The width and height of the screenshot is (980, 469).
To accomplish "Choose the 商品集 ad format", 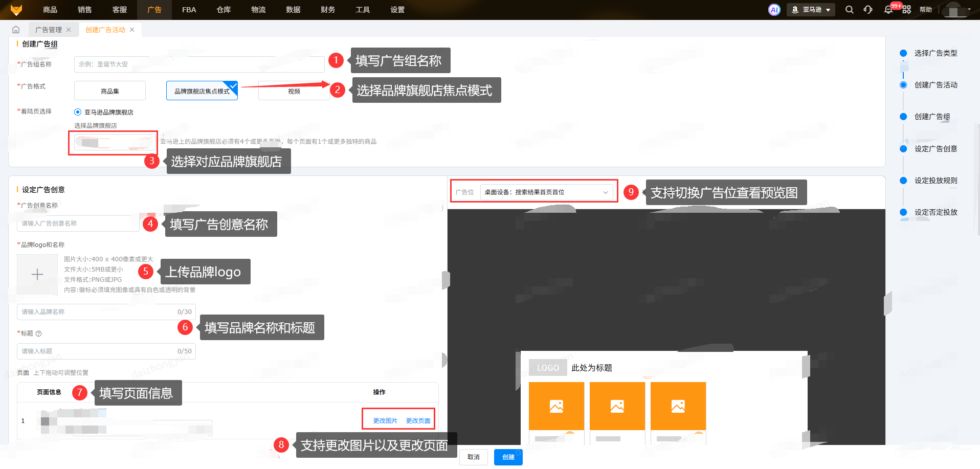I will coord(110,91).
